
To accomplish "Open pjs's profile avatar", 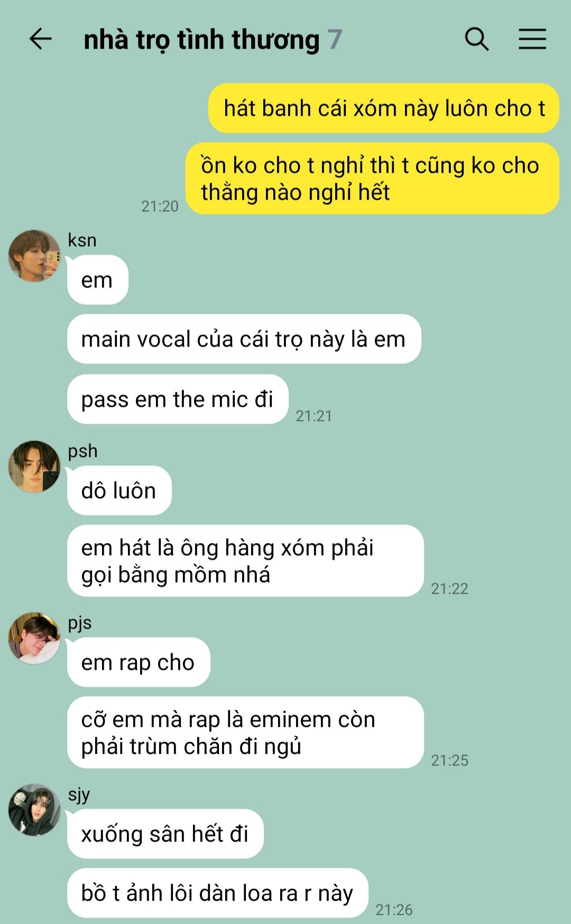I will point(34,638).
